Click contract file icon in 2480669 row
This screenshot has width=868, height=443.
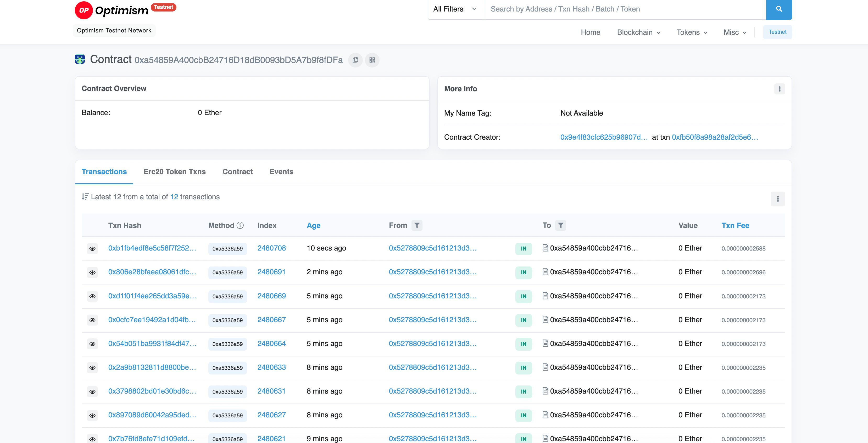545,296
